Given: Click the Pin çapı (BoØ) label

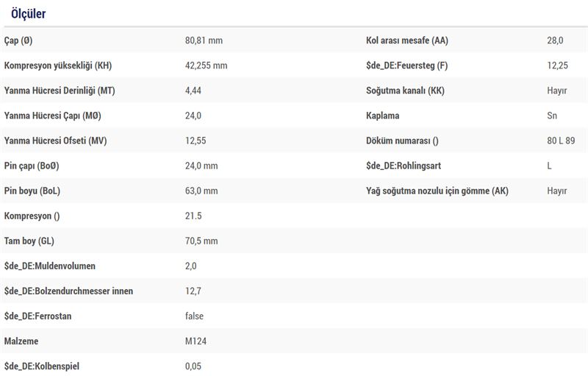Looking at the screenshot, I should tap(32, 166).
